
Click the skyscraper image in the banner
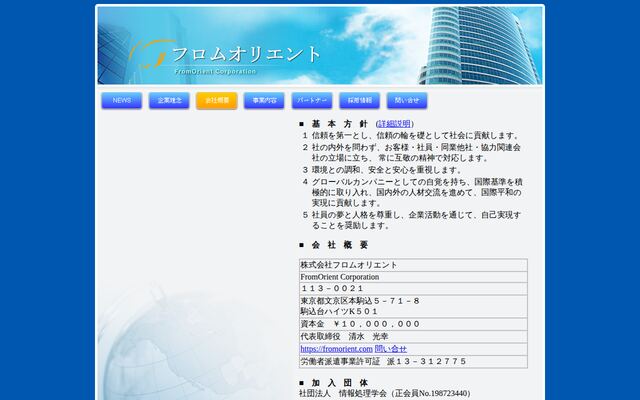479,45
